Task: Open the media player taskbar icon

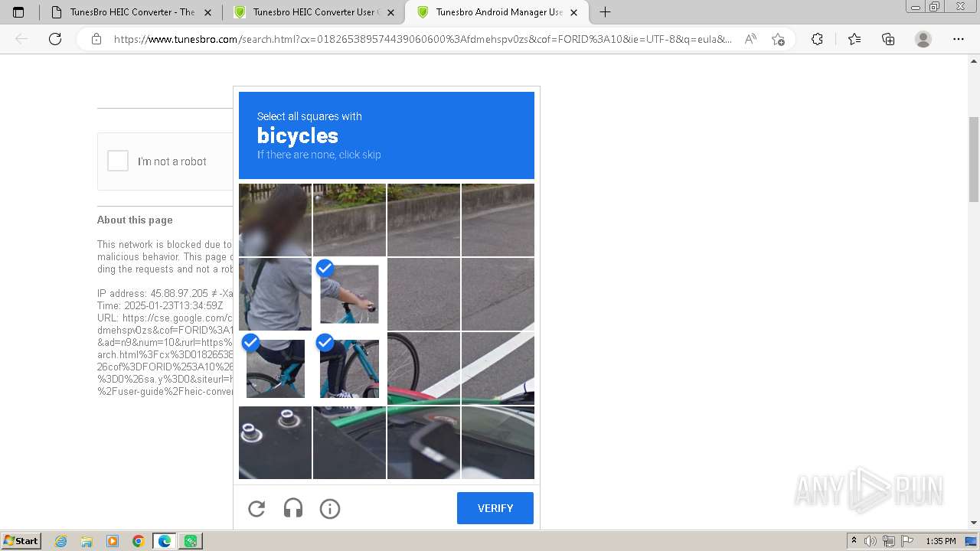Action: tap(113, 541)
